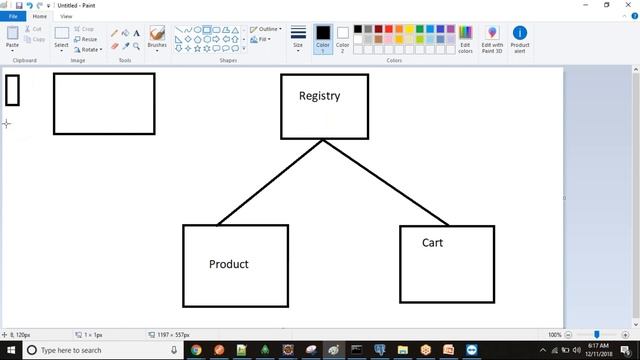Choose the Right triangle shape
This screenshot has height=360, width=640.
[179, 39]
